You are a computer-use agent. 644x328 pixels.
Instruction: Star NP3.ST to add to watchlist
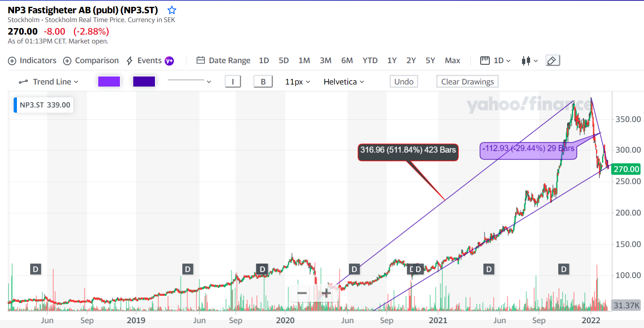coord(172,10)
